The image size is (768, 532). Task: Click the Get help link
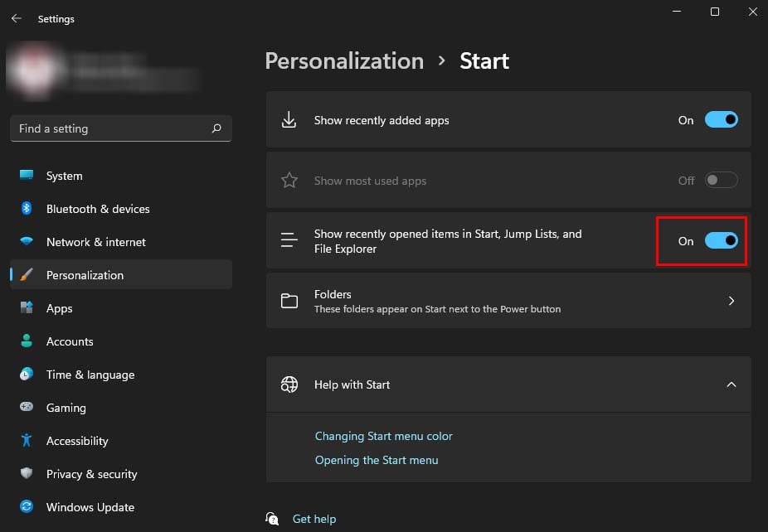[x=314, y=519]
